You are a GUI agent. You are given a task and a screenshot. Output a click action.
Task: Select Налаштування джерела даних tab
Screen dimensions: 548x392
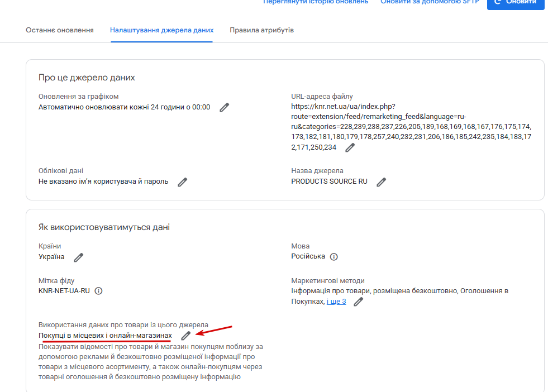click(162, 30)
